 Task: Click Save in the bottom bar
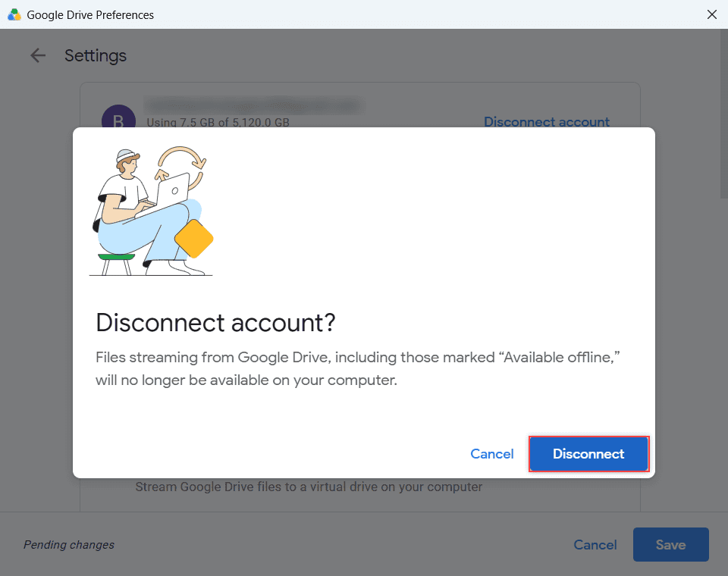pos(671,544)
